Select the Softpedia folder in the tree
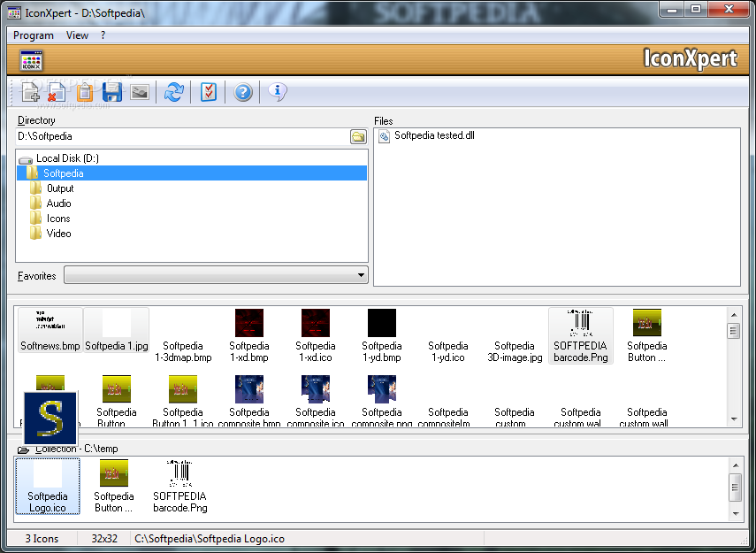 pyautogui.click(x=192, y=173)
